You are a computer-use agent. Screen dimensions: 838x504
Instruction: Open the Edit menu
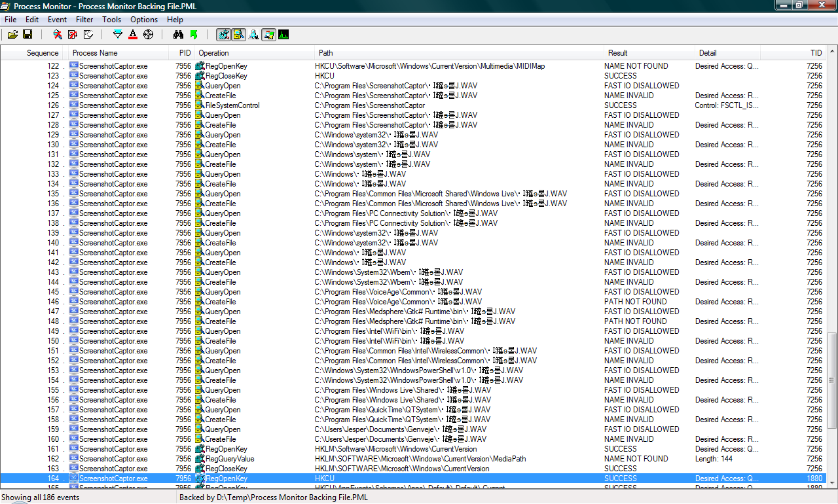tap(32, 20)
